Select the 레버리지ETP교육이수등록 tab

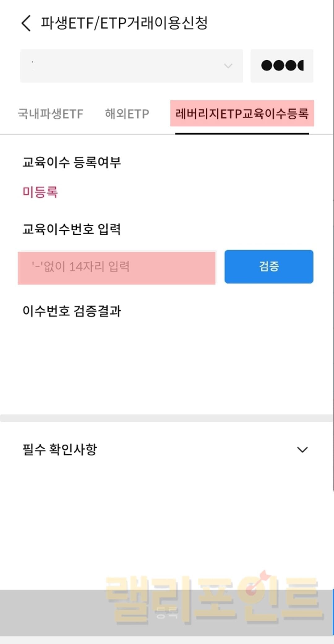[242, 114]
